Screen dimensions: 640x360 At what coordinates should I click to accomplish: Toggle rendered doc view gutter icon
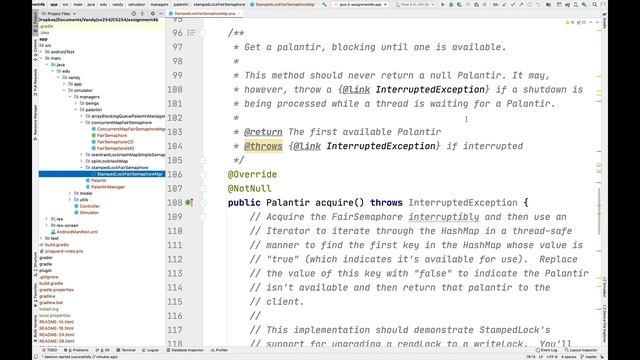[x=191, y=33]
